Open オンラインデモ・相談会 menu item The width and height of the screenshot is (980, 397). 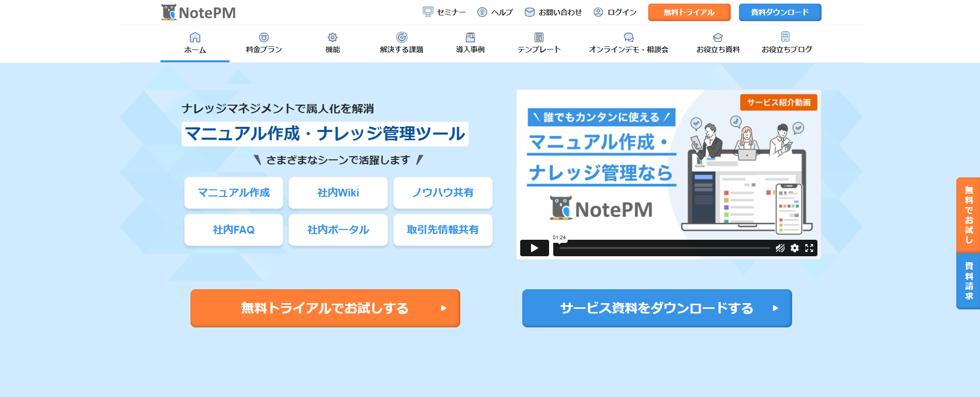[629, 49]
